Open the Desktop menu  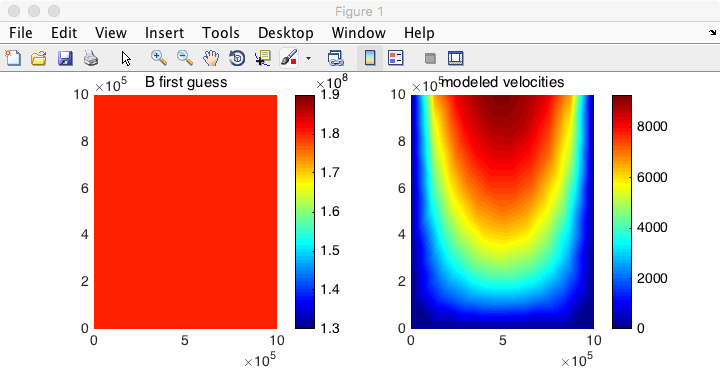point(286,33)
